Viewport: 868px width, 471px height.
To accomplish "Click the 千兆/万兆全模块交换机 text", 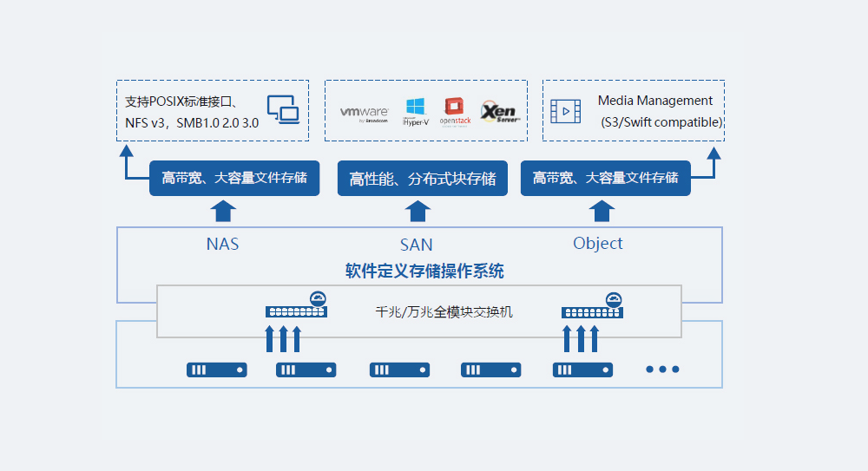I will point(444,312).
